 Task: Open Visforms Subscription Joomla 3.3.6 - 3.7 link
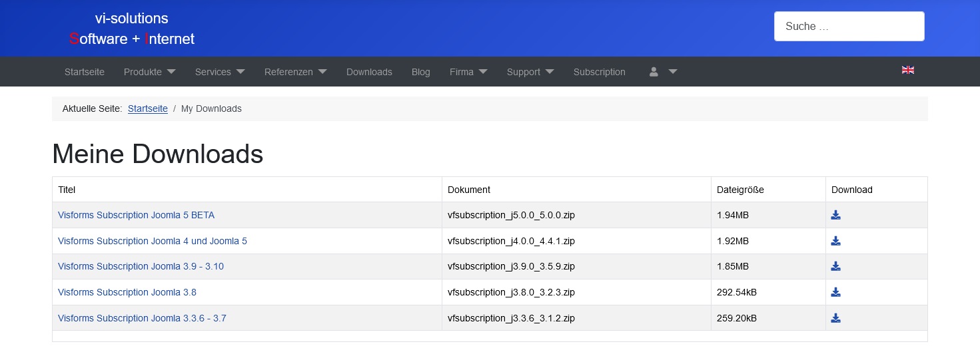point(142,318)
